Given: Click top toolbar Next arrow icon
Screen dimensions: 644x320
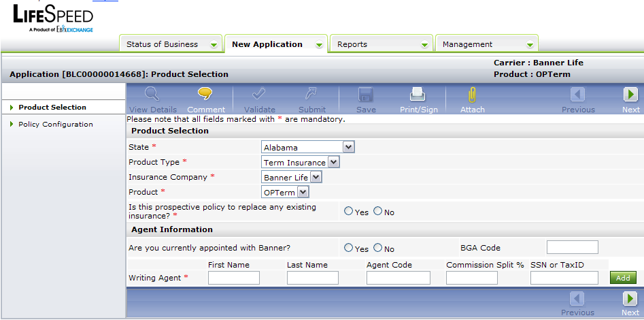Looking at the screenshot, I should [x=630, y=95].
